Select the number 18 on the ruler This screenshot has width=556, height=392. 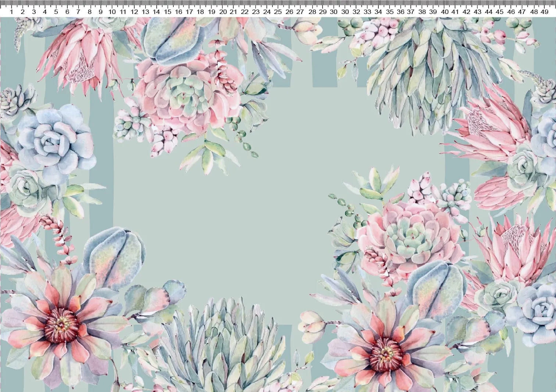pyautogui.click(x=200, y=12)
